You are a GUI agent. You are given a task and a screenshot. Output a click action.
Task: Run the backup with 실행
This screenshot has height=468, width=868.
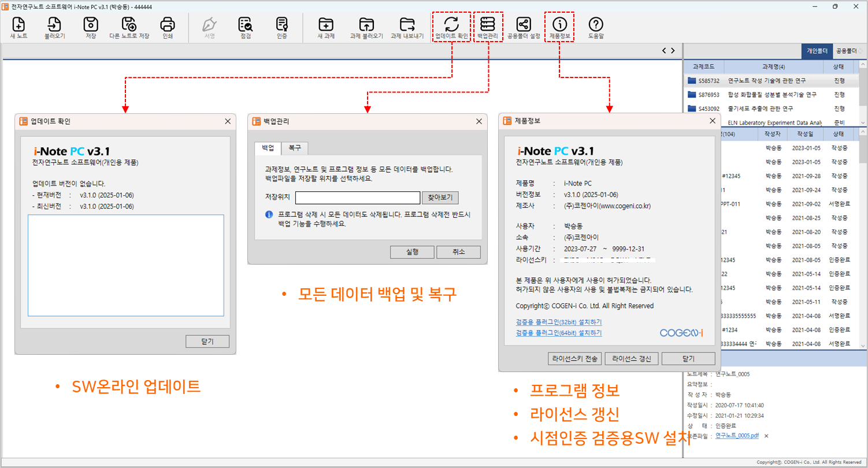412,252
